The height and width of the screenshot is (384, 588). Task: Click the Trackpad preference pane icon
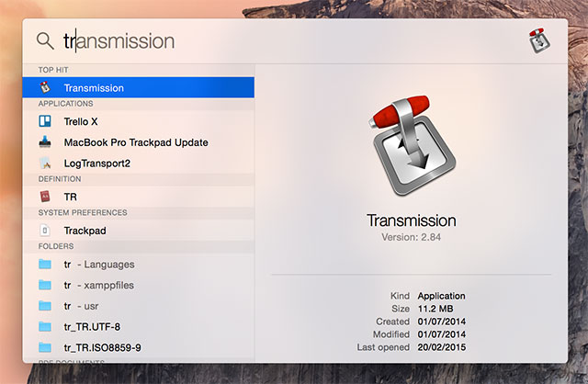click(x=45, y=231)
